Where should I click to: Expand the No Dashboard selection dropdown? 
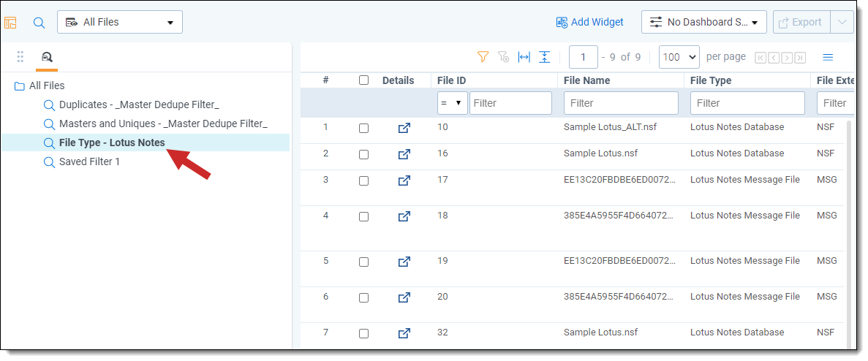tap(703, 22)
